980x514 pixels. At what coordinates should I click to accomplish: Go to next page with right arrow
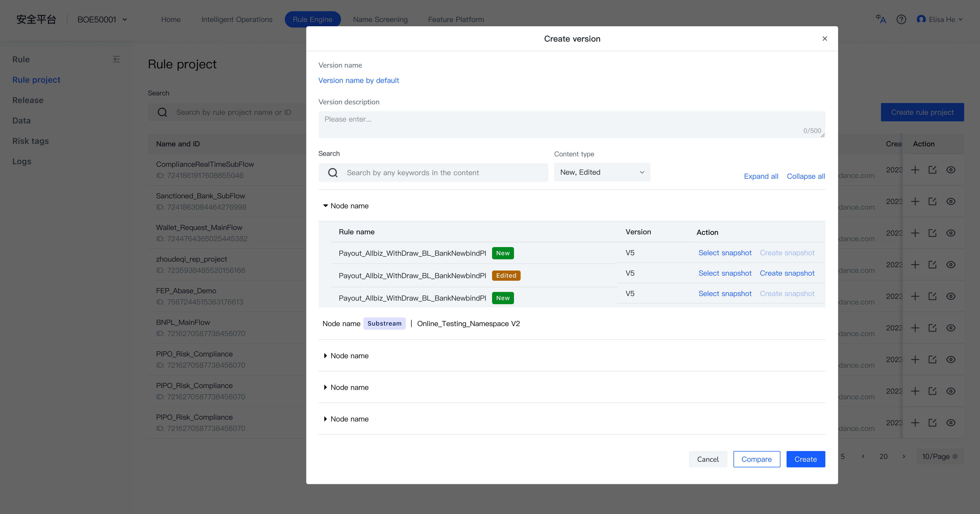coord(904,456)
